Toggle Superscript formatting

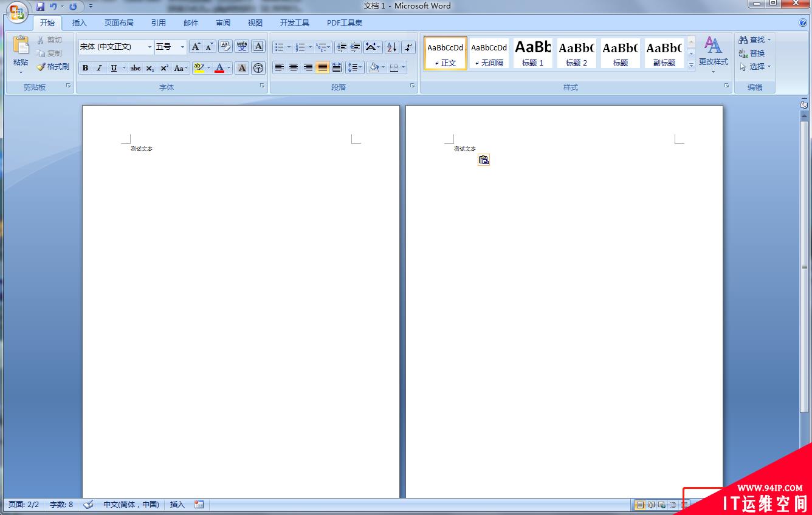tap(164, 68)
